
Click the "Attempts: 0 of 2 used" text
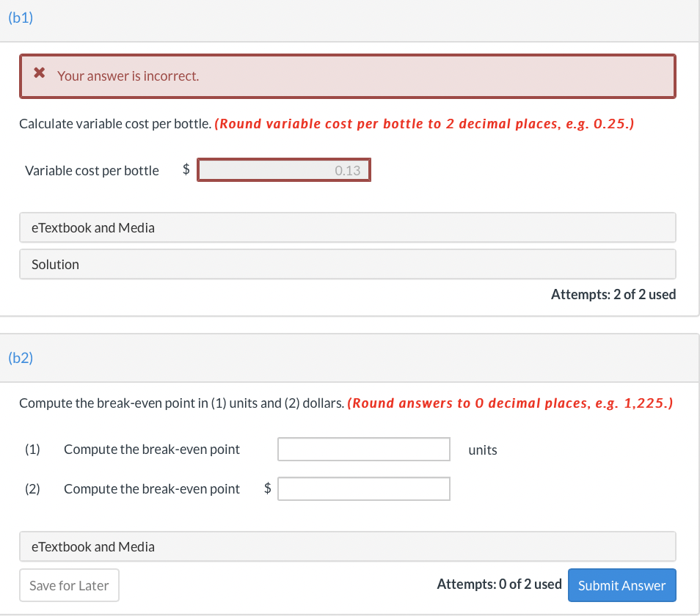[499, 584]
